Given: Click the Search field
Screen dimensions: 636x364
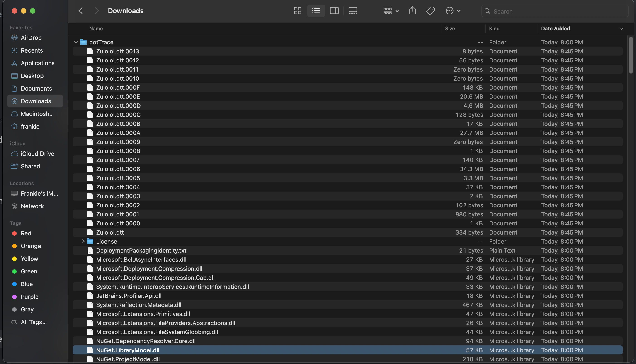Looking at the screenshot, I should point(555,11).
